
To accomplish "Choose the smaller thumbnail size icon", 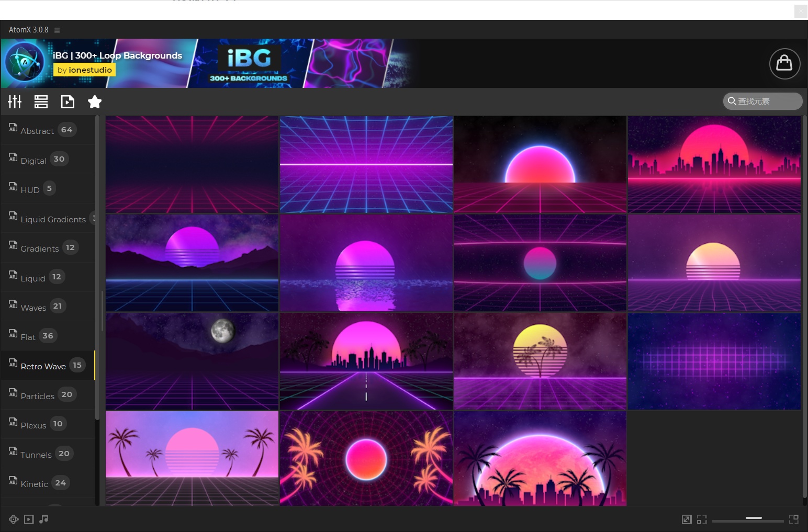I will click(702, 519).
